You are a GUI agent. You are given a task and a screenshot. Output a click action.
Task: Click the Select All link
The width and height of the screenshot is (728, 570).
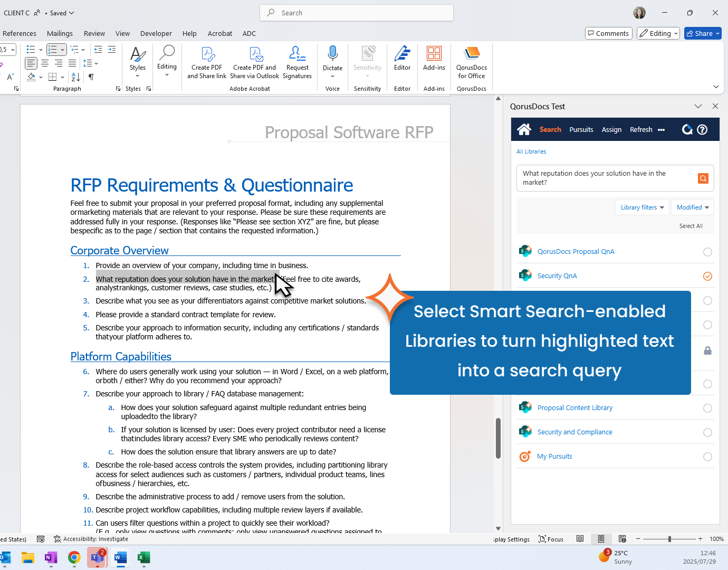[x=691, y=226]
